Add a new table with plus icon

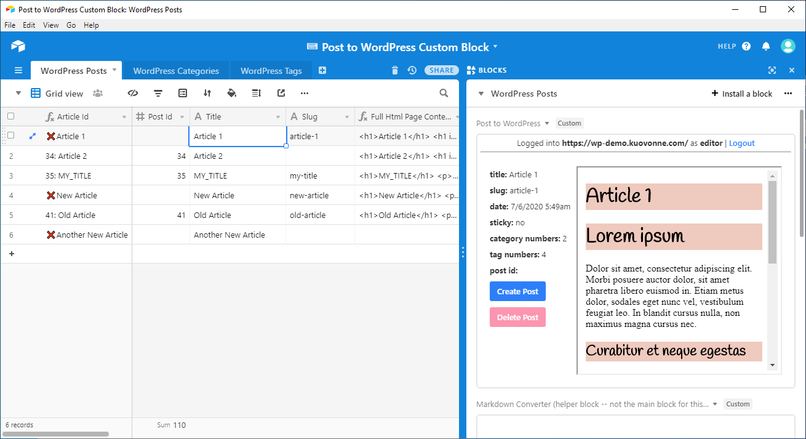[322, 70]
